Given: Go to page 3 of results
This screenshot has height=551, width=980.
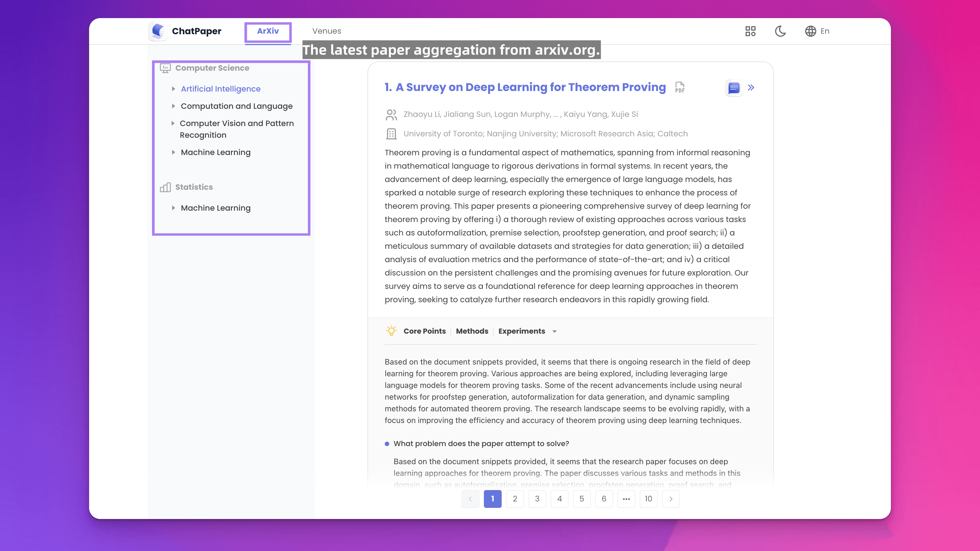Looking at the screenshot, I should click(537, 498).
